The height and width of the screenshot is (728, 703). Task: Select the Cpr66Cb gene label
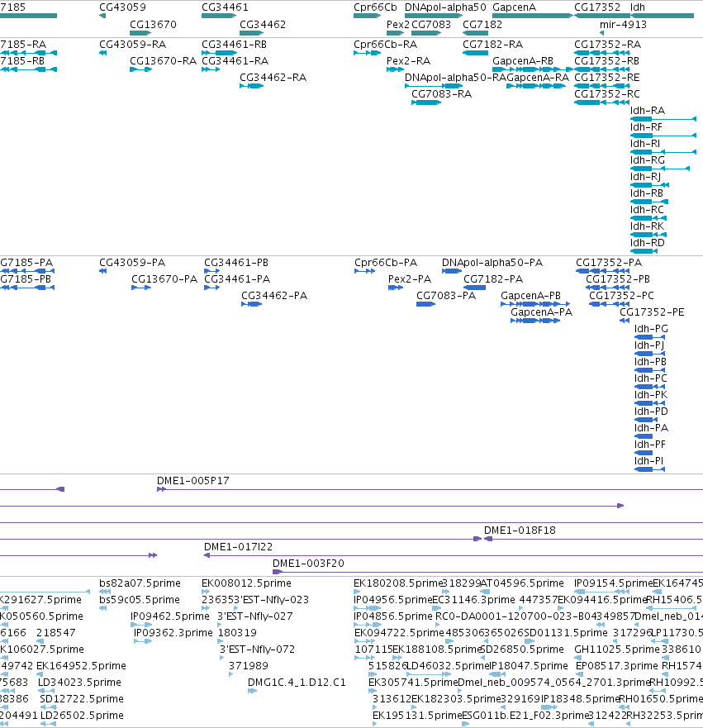click(375, 7)
